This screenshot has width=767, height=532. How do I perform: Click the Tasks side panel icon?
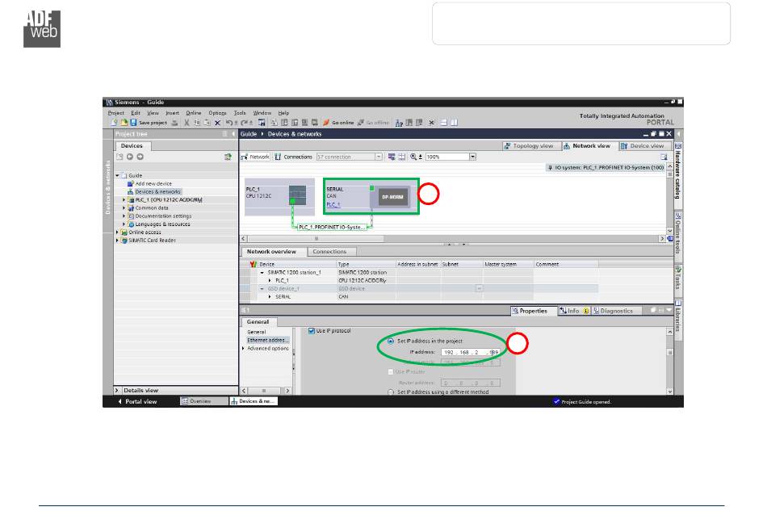(678, 269)
